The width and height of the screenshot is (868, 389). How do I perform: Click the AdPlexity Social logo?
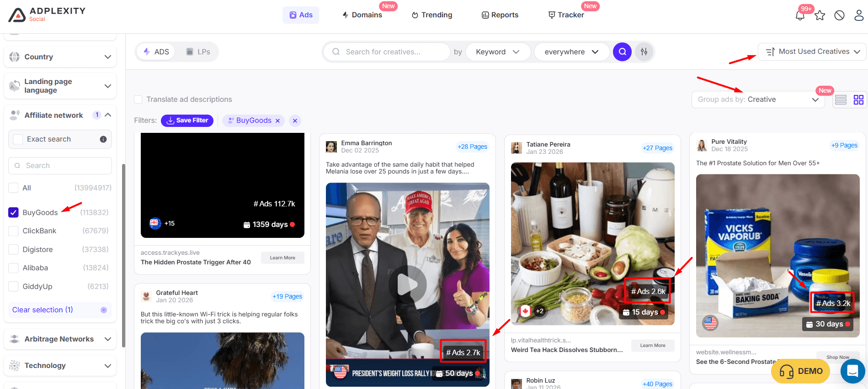[x=47, y=15]
